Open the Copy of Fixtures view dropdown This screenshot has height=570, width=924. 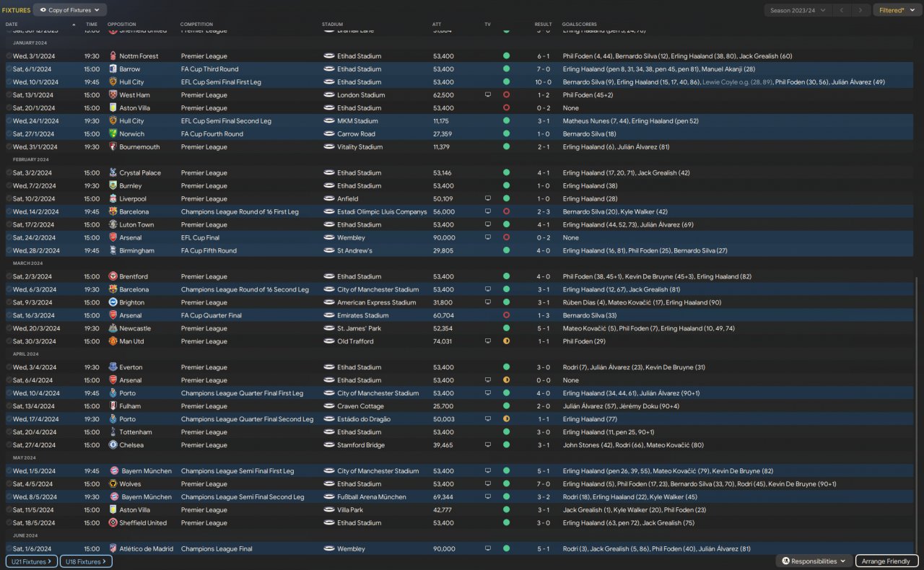70,10
